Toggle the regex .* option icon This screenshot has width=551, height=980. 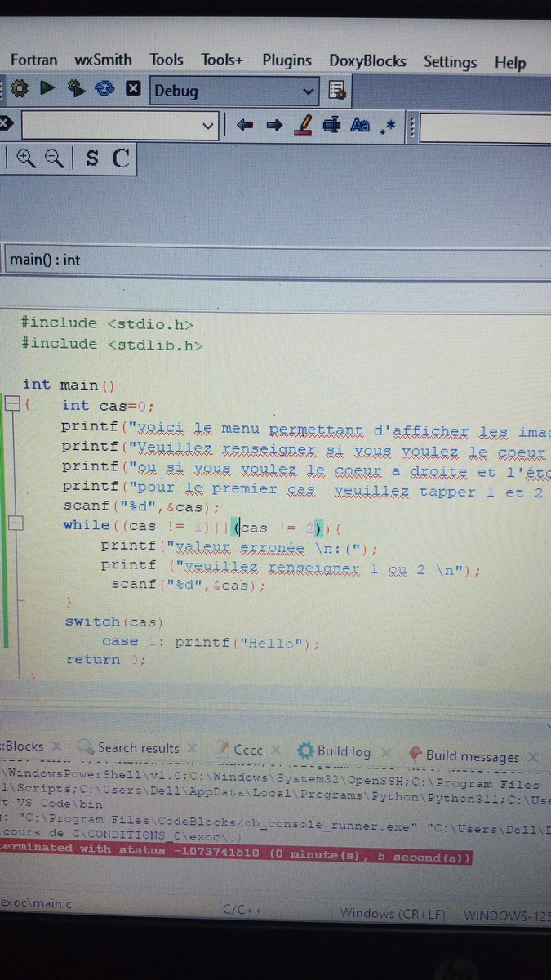389,126
